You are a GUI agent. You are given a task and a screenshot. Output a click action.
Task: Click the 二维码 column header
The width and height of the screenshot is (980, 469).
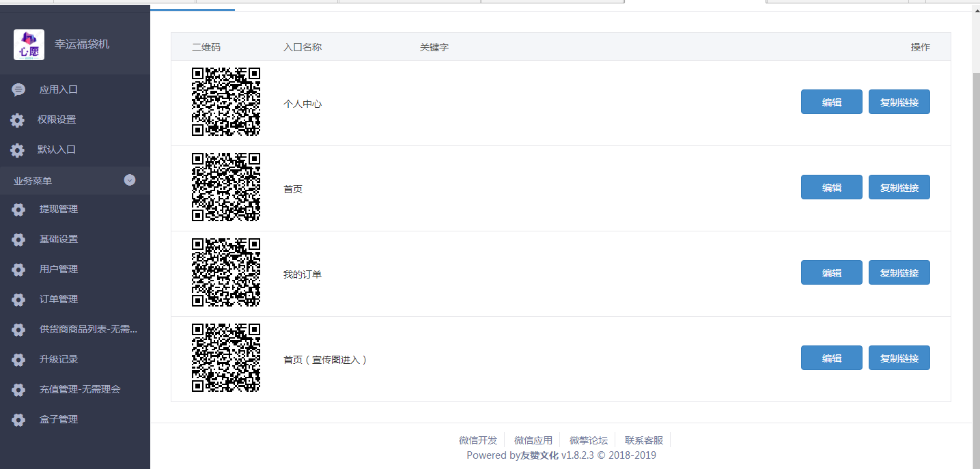pos(206,47)
